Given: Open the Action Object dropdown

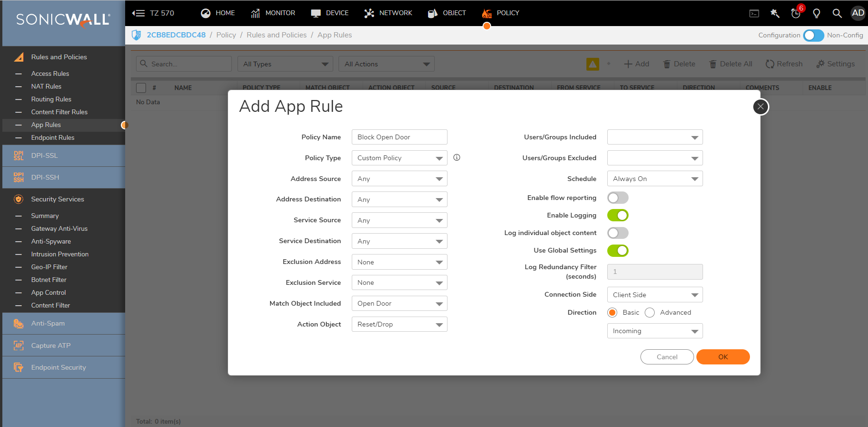Looking at the screenshot, I should coord(399,324).
